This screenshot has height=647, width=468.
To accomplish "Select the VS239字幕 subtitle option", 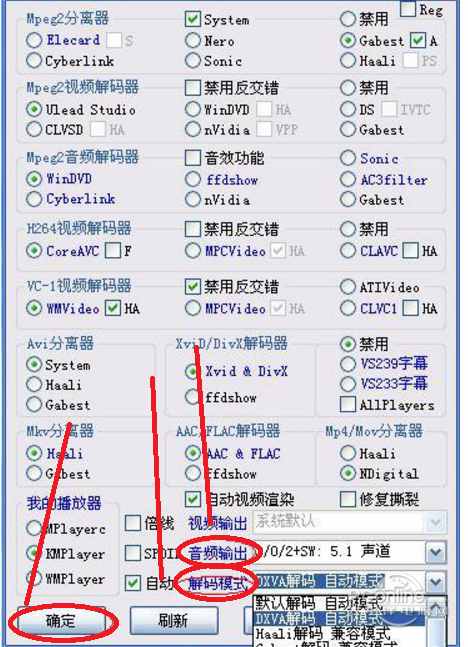I will 348,364.
